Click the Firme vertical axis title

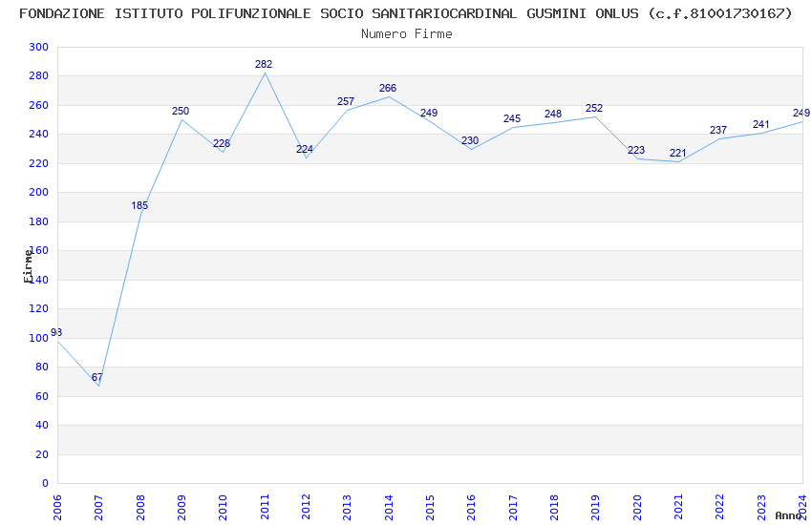[28, 266]
